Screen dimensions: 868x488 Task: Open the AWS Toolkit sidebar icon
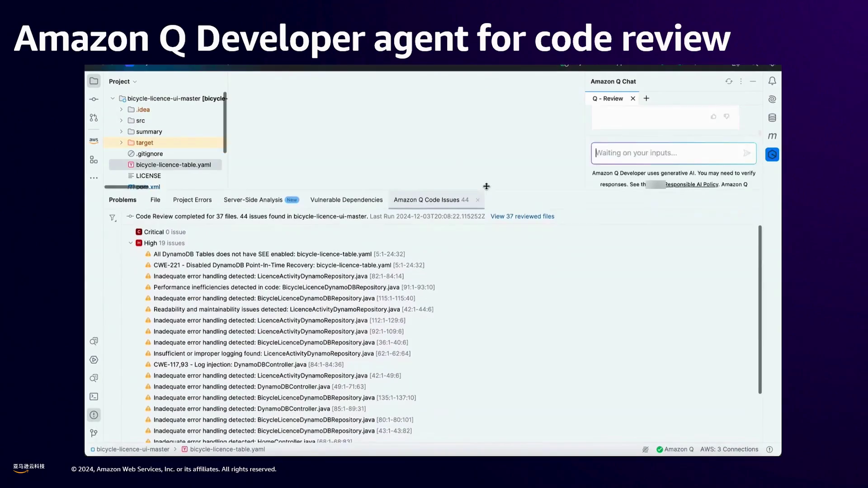tap(94, 141)
